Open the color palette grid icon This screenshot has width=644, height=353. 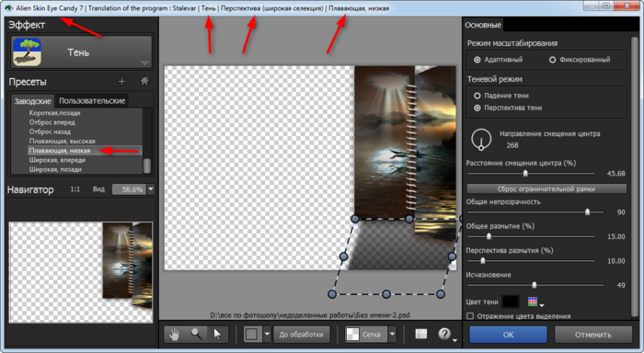533,302
